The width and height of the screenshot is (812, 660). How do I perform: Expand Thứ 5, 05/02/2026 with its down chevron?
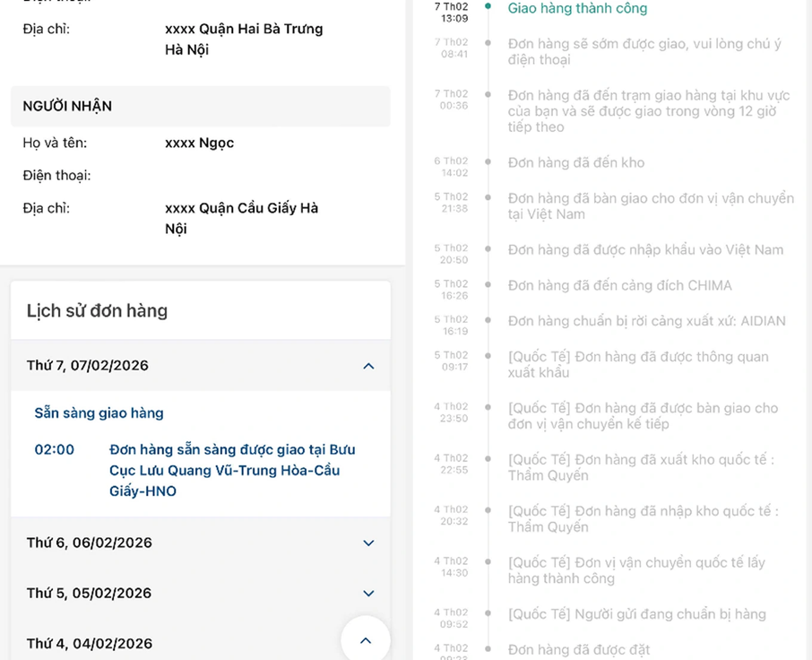pyautogui.click(x=368, y=594)
